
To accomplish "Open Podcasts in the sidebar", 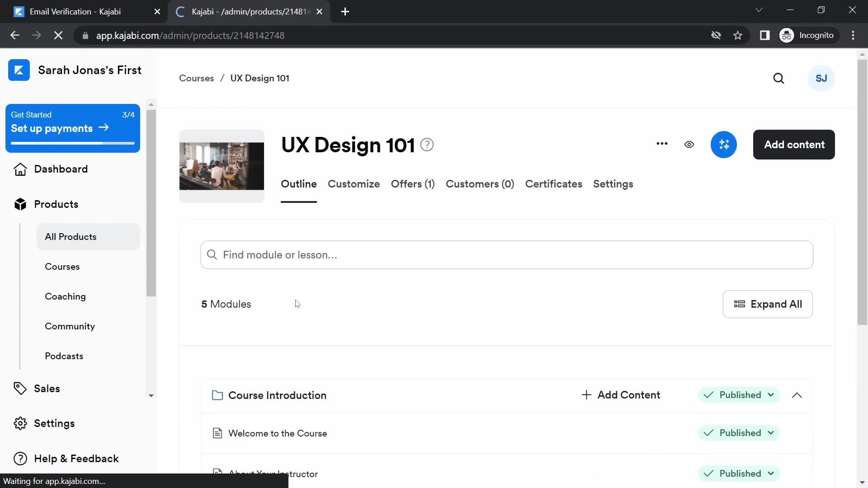I will coord(64,356).
